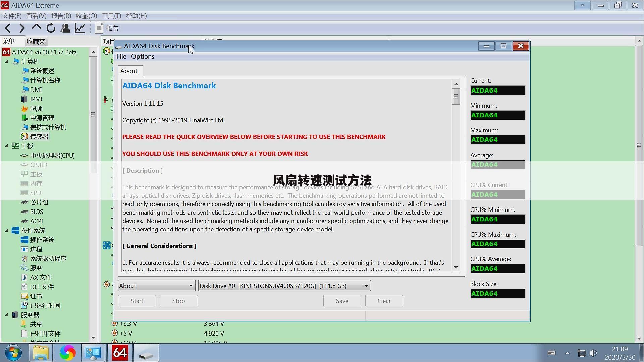The image size is (644, 362).
Task: Open the 证书 certificates entry
Action: click(x=36, y=296)
